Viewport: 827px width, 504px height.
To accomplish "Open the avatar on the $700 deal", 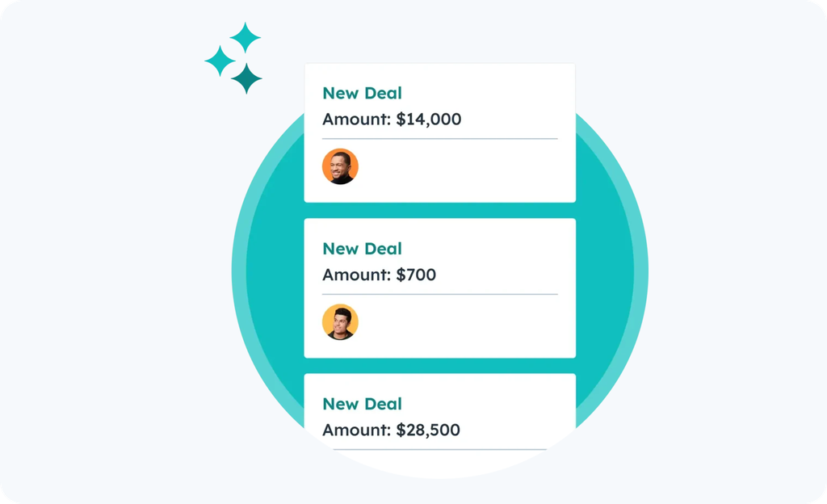I will (x=340, y=321).
